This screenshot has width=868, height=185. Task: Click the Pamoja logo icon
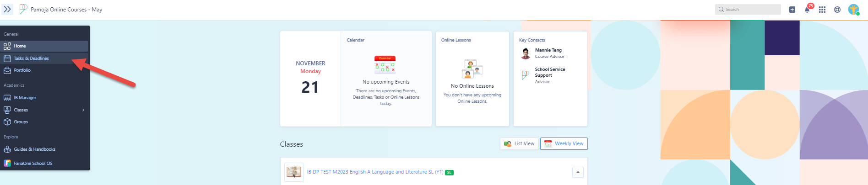(23, 9)
